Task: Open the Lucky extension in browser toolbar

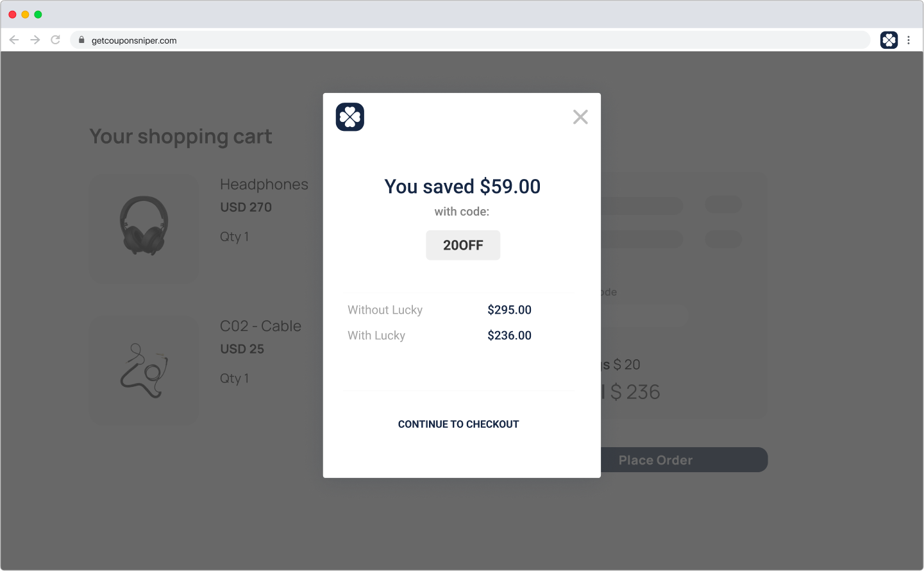Action: click(889, 40)
